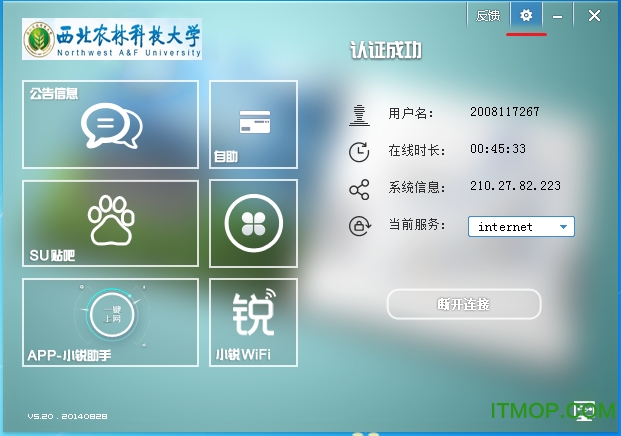Minimize the authentication client window
This screenshot has width=621, height=436.
558,16
